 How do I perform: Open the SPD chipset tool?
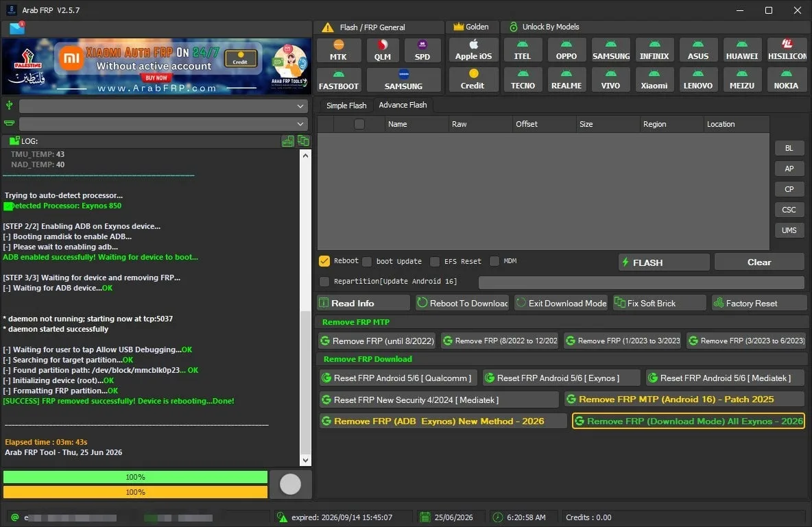click(422, 50)
